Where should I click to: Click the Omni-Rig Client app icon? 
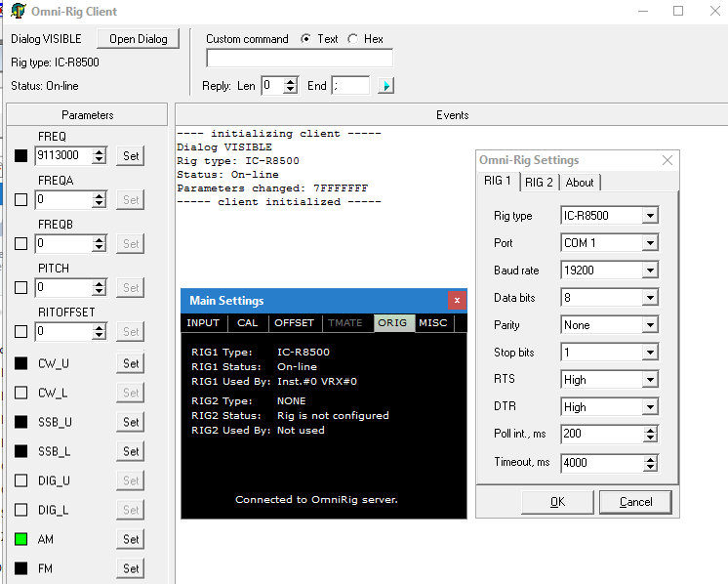click(19, 11)
